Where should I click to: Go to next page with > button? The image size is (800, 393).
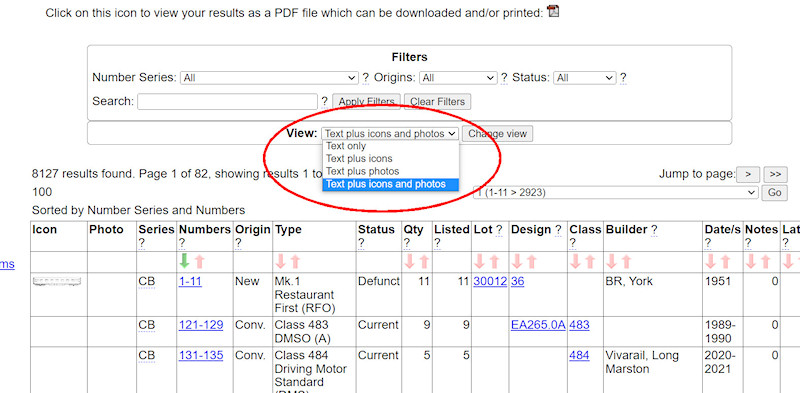(x=748, y=175)
